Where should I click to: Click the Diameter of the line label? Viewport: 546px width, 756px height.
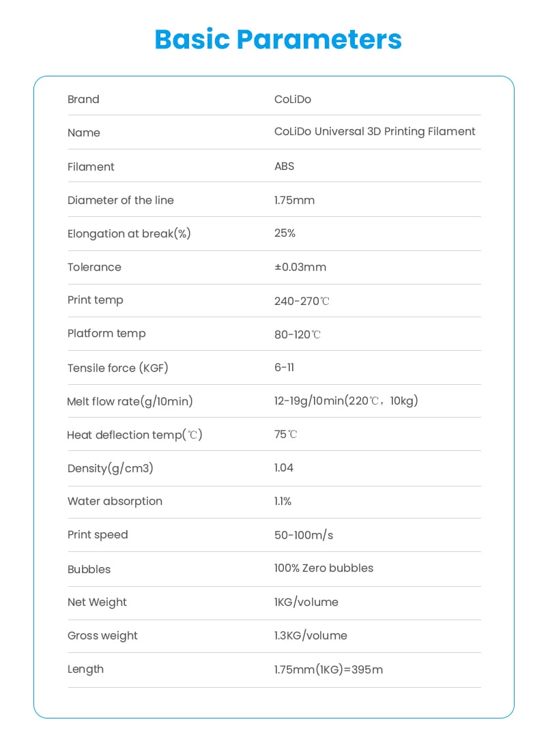120,201
